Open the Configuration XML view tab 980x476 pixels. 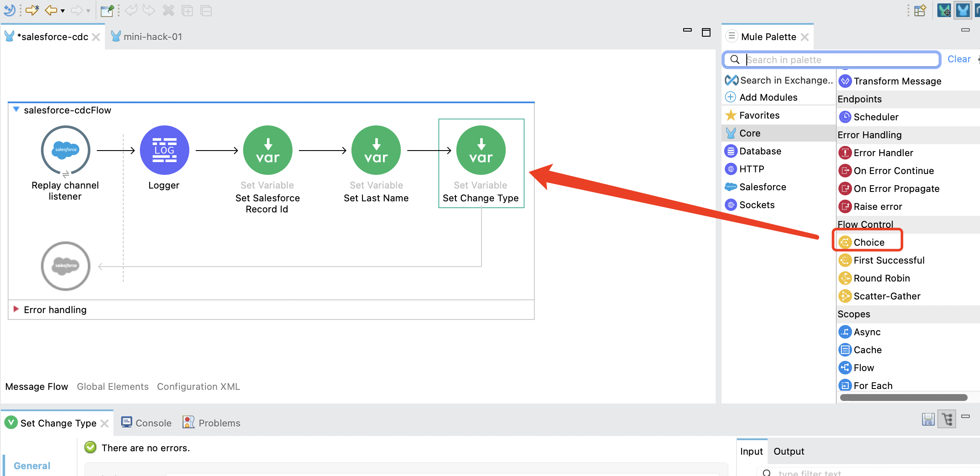(x=198, y=386)
